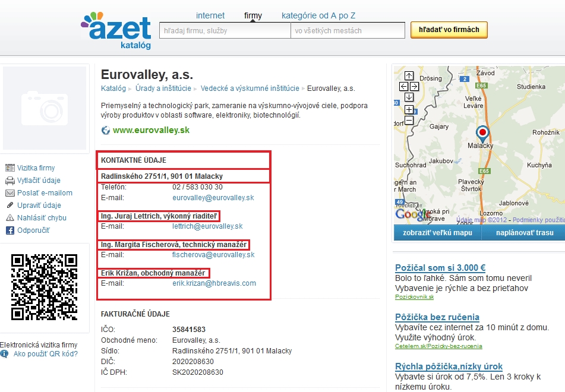Focus the 'hľadaj firmu, služby' search field
The width and height of the screenshot is (565, 392).
[x=225, y=31]
